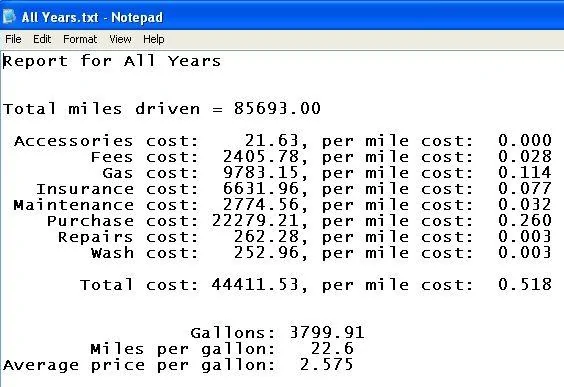The width and height of the screenshot is (564, 387).
Task: Click the Miles per gallon value 22.6
Action: [x=332, y=349]
